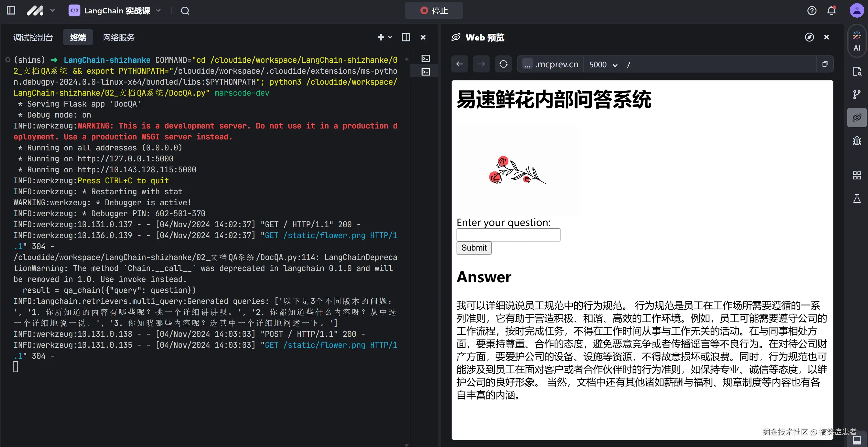Open the testing flask icon
This screenshot has height=447, width=868.
[857, 199]
